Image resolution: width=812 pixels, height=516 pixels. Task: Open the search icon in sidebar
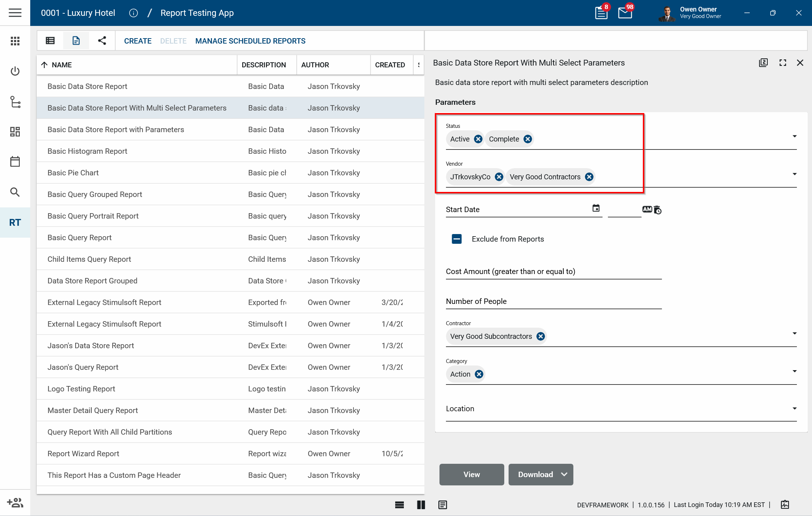point(15,192)
